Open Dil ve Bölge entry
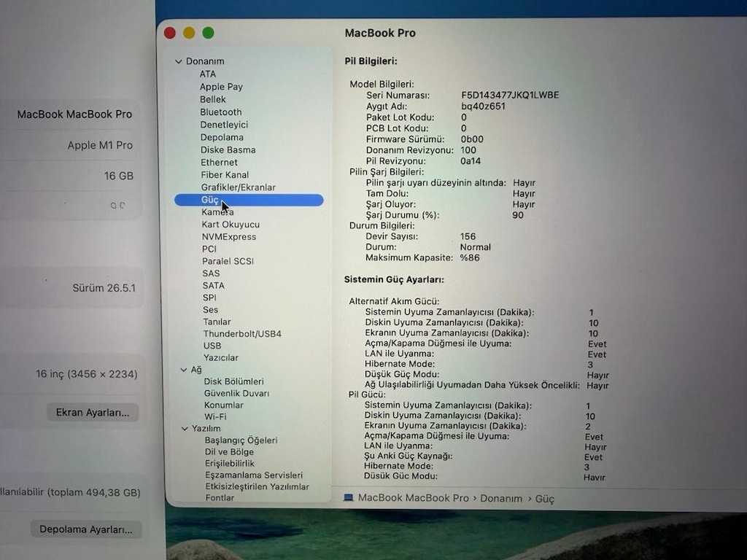Screen dimensions: 747x560 [x=229, y=452]
